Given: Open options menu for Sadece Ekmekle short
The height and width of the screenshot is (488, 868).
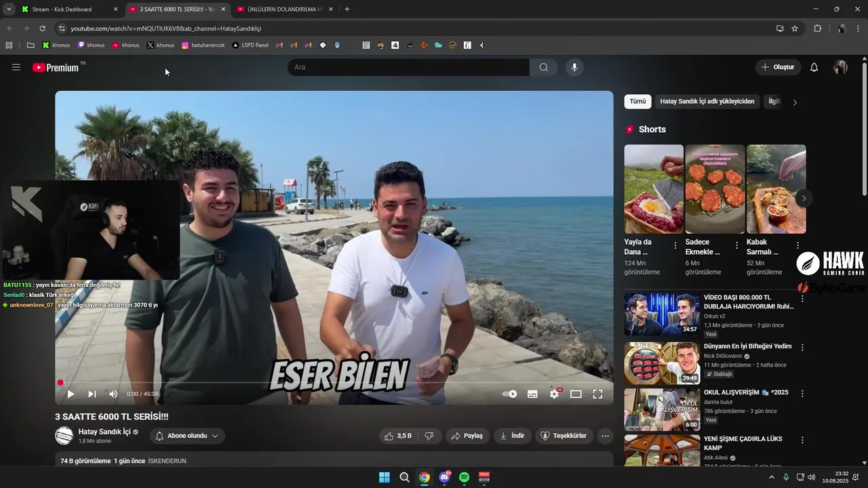Looking at the screenshot, I should tap(736, 245).
